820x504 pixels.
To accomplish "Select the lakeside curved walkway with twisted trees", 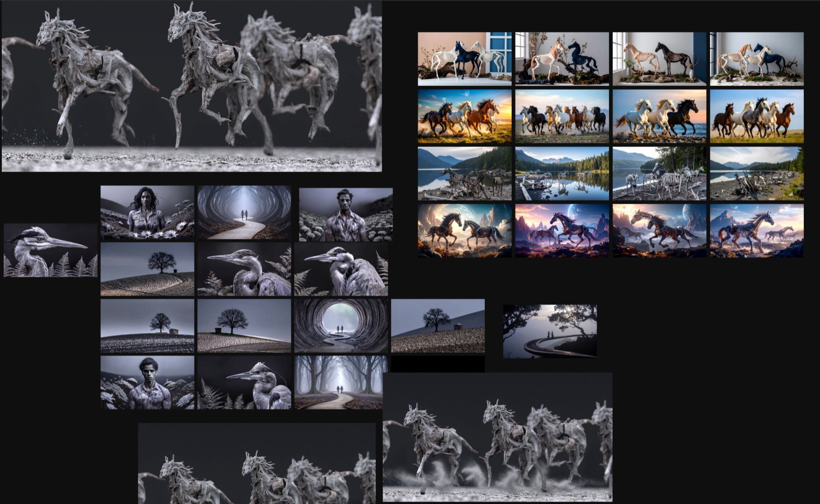I will (550, 331).
